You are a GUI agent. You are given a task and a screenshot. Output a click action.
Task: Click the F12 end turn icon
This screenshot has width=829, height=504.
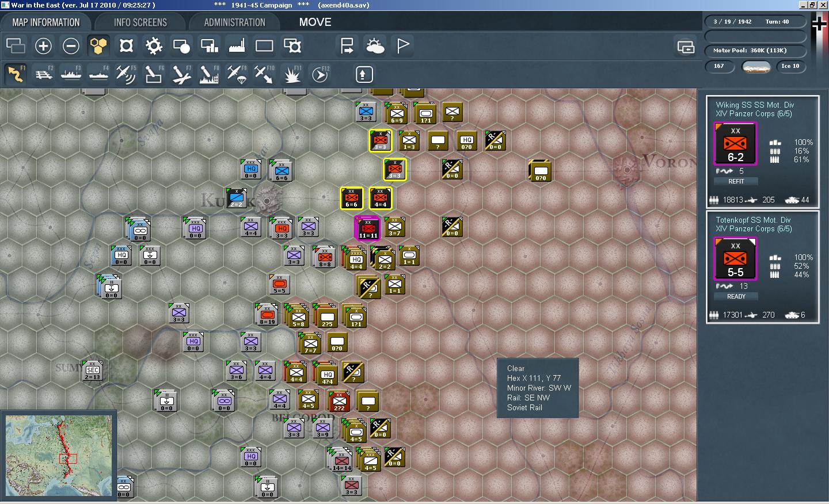(320, 74)
